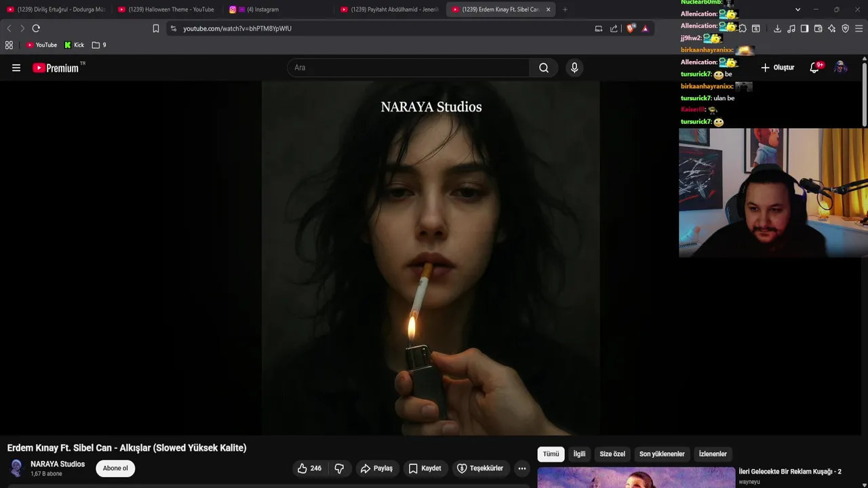868x488 pixels.
Task: Switch to Payitaht Abdülhamid tab
Action: (389, 9)
